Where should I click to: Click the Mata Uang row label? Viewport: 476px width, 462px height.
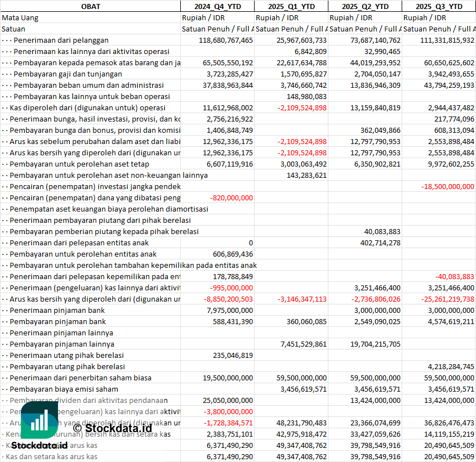pyautogui.click(x=20, y=17)
